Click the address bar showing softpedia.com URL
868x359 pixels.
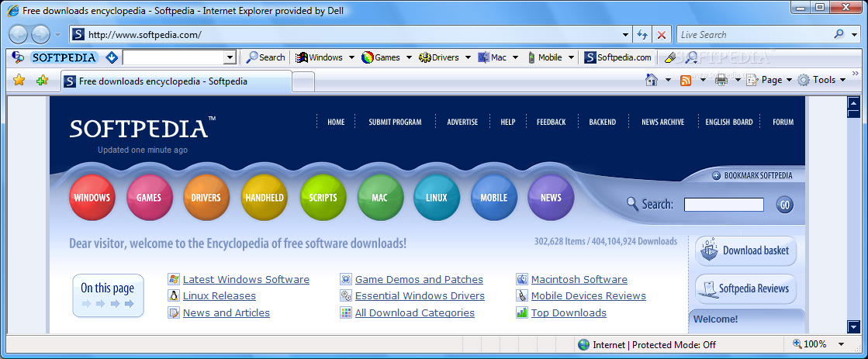pyautogui.click(x=350, y=34)
